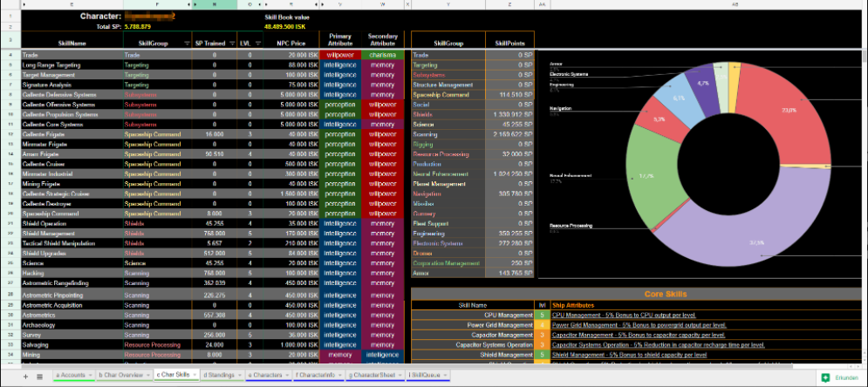Open the LVL column filter icon
This screenshot has width=868, height=387.
(x=260, y=42)
